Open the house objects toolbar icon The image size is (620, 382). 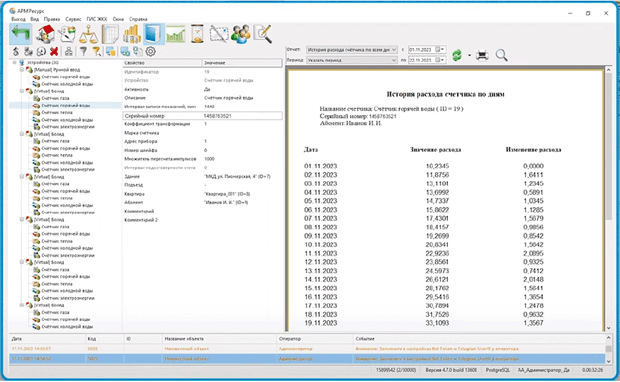(x=45, y=34)
